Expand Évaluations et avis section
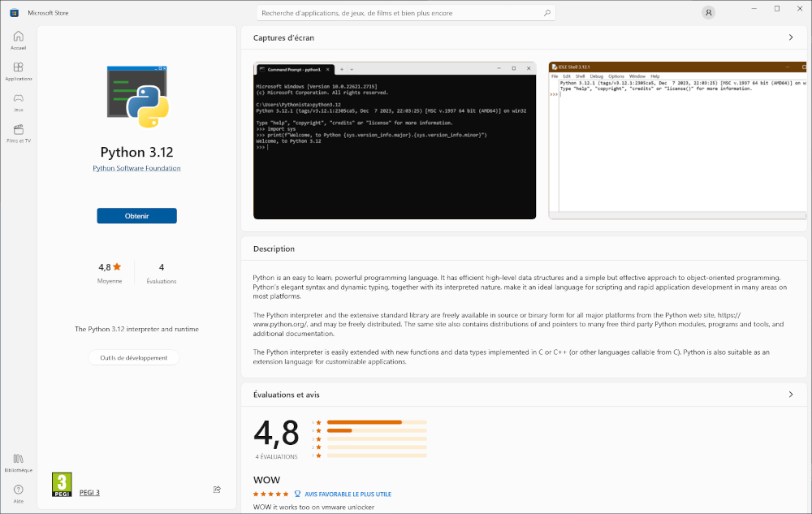The image size is (812, 514). click(790, 394)
